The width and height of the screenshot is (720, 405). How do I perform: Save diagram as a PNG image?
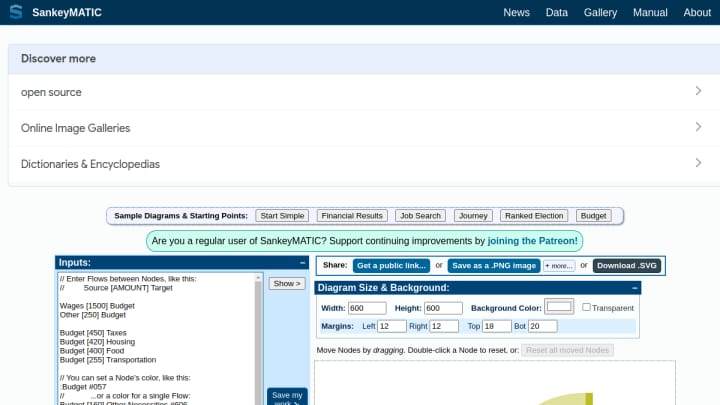click(x=494, y=265)
